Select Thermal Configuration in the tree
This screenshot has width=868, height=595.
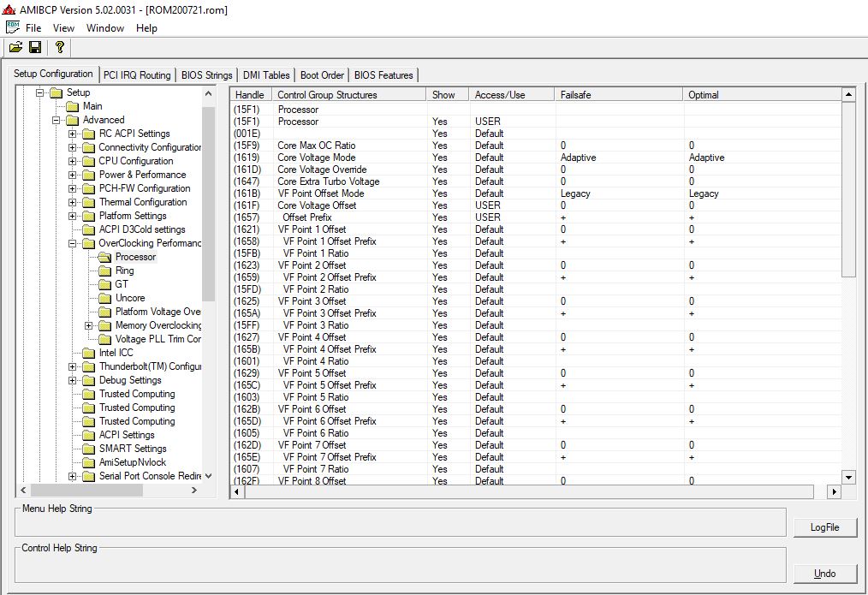143,203
